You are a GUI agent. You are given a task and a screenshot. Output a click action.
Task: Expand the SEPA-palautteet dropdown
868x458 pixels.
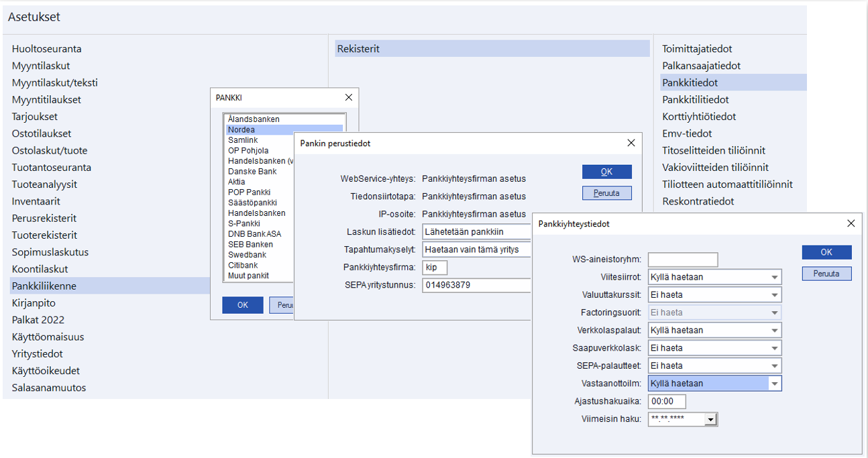(x=775, y=366)
